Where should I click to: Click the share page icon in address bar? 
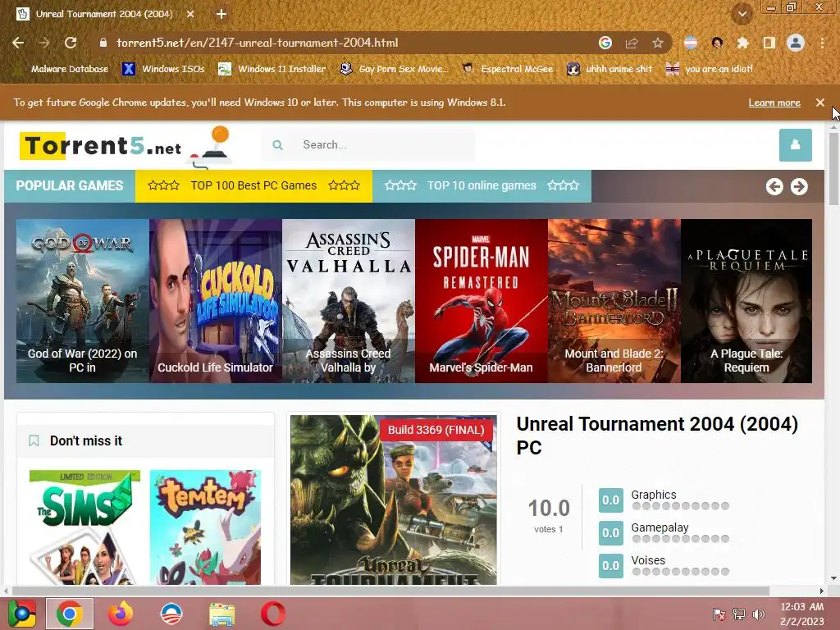pyautogui.click(x=632, y=43)
